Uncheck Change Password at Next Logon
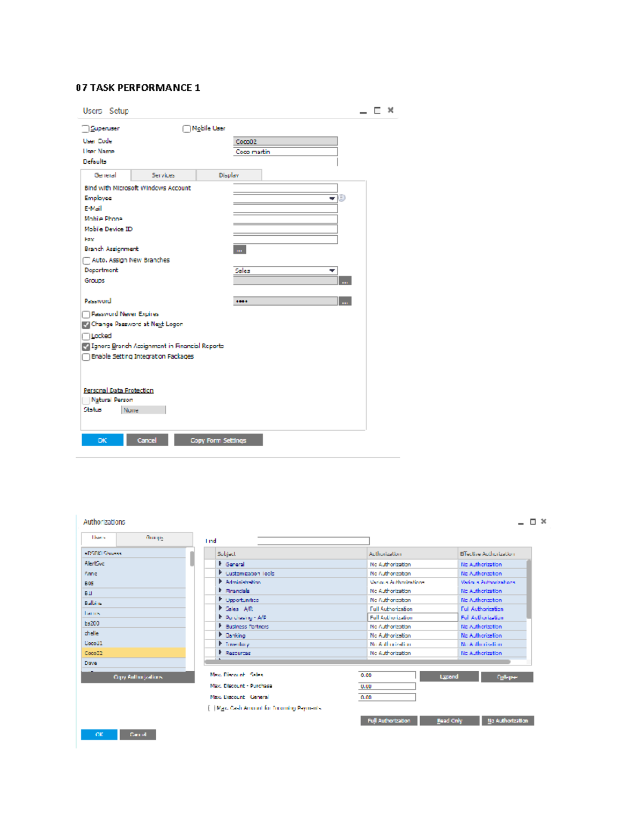The image size is (644, 834). pos(85,324)
